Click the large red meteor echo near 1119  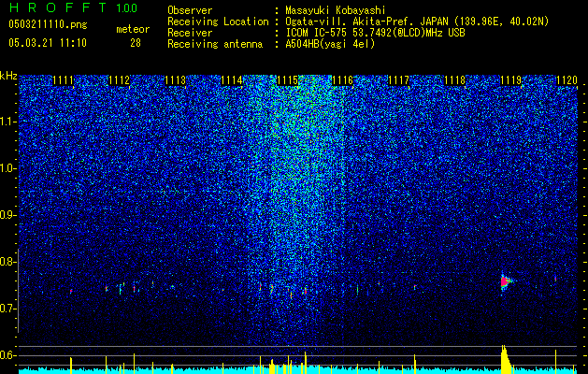[x=505, y=281]
